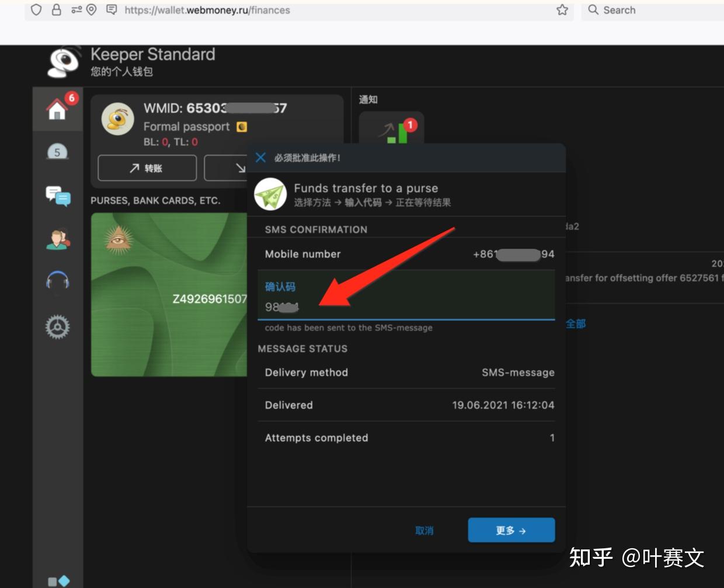Click the reader view icon in address bar
The height and width of the screenshot is (588, 724).
click(x=112, y=10)
